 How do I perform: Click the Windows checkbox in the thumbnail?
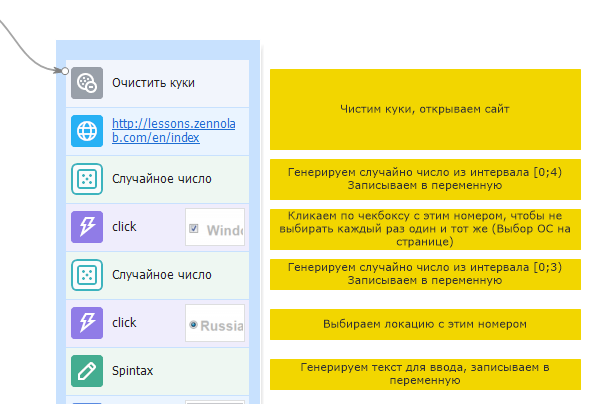(x=194, y=229)
